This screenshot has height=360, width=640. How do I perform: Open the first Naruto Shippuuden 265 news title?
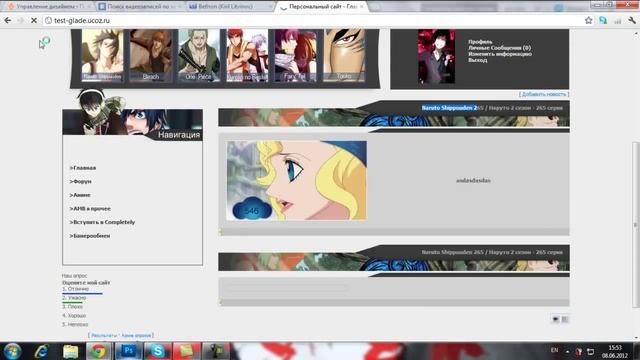[492, 108]
